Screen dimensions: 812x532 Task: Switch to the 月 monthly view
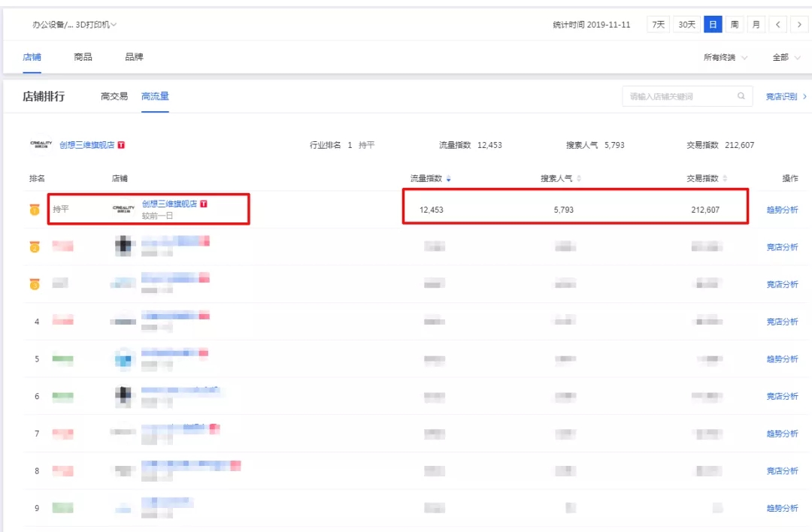756,24
